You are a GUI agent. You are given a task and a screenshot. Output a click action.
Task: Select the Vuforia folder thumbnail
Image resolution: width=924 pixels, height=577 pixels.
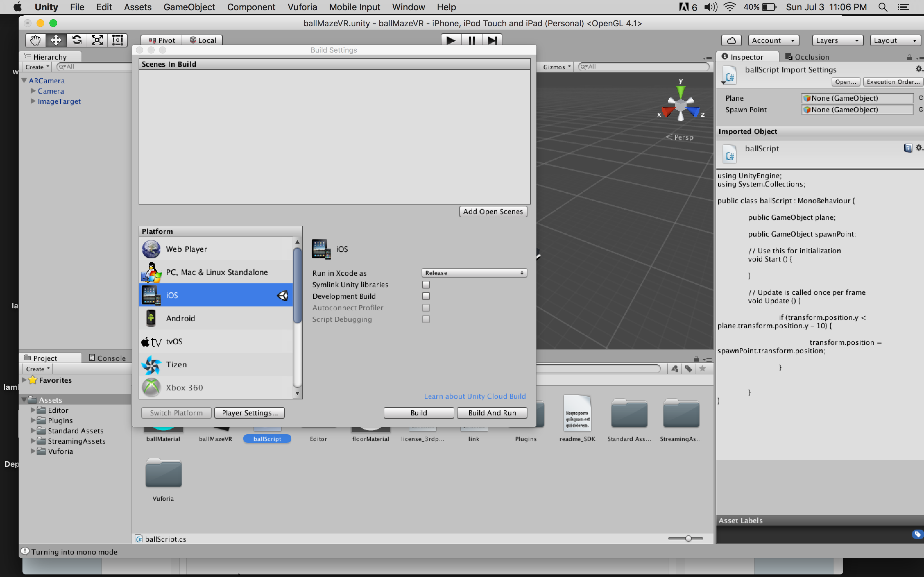tap(163, 473)
